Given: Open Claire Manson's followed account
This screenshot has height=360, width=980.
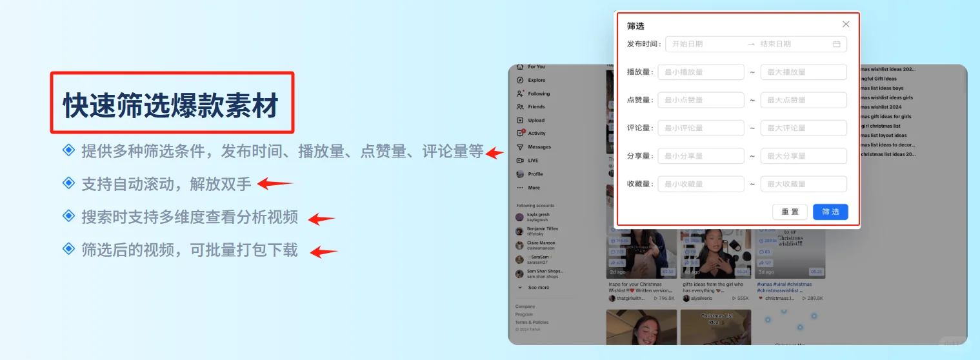Looking at the screenshot, I should 536,245.
